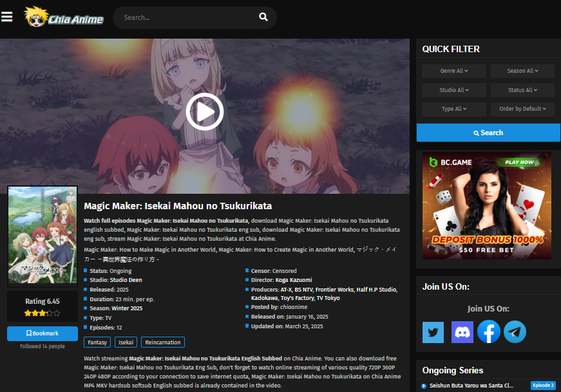Open the Status All dropdown
The width and height of the screenshot is (561, 392).
(522, 90)
